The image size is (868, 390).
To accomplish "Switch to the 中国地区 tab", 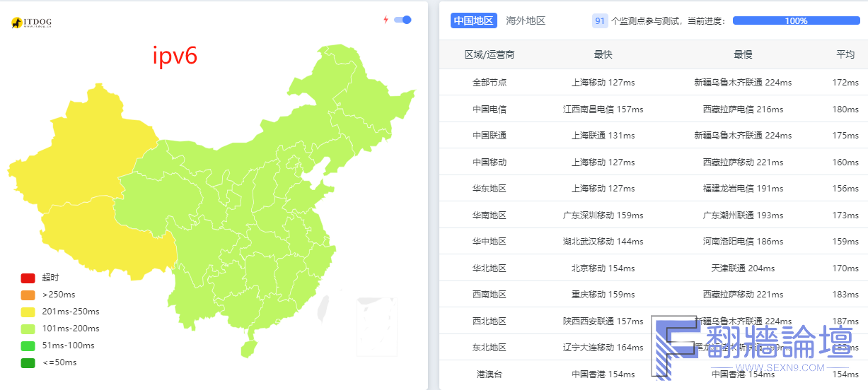I will coord(473,20).
